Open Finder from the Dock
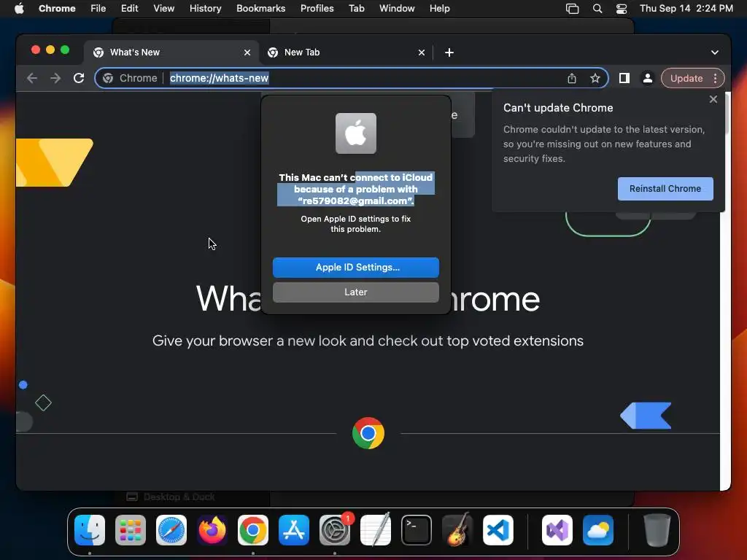Screen dimensions: 747x560 tap(90, 530)
